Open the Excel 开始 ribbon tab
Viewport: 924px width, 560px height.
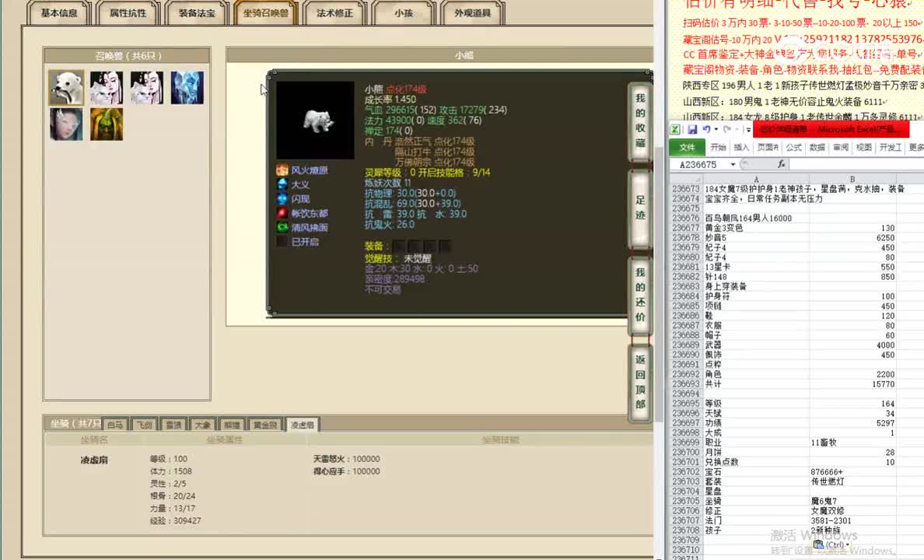click(719, 147)
